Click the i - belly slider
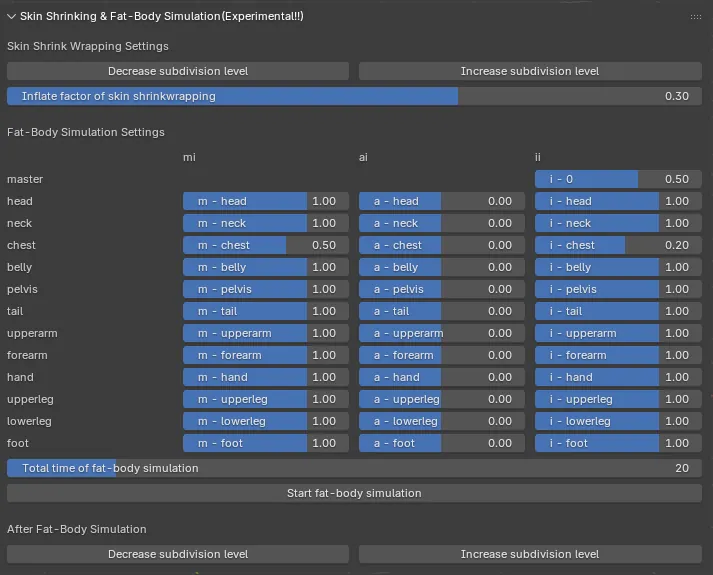713x575 pixels. click(x=618, y=267)
